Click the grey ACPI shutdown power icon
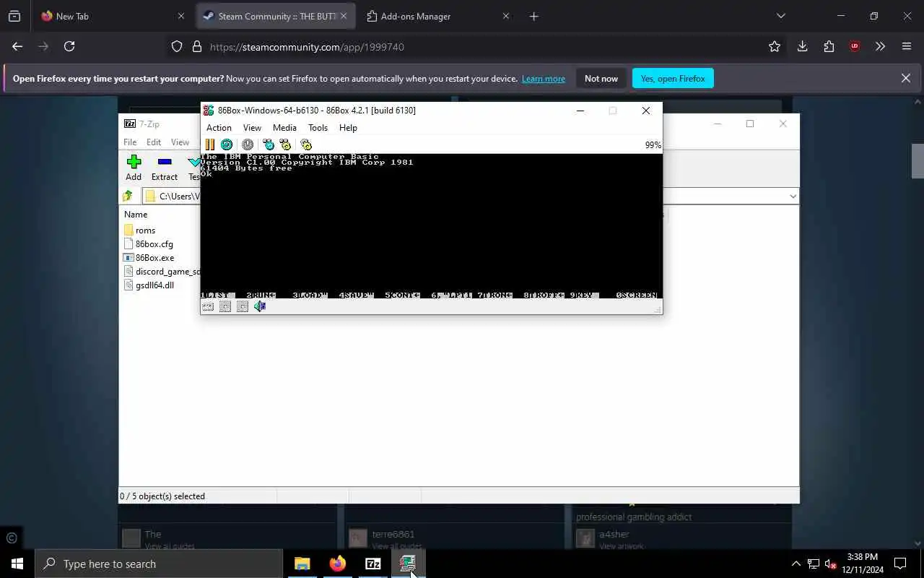The width and height of the screenshot is (924, 578). click(x=248, y=144)
